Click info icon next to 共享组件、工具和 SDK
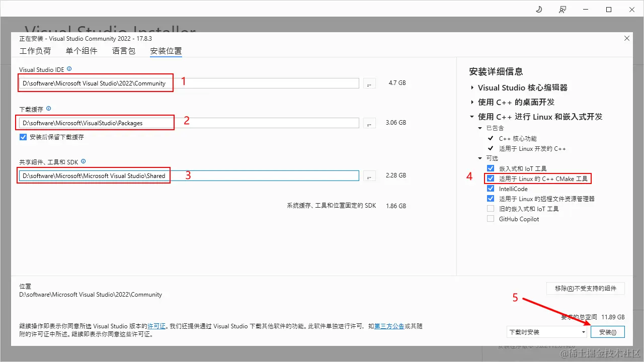 click(x=84, y=161)
